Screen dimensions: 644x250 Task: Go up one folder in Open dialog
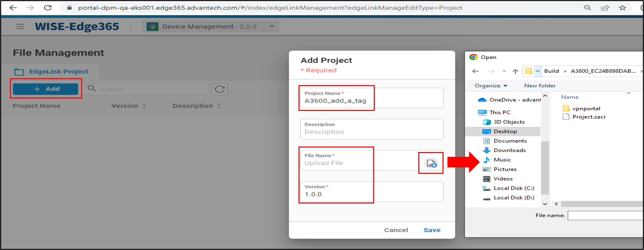point(515,71)
